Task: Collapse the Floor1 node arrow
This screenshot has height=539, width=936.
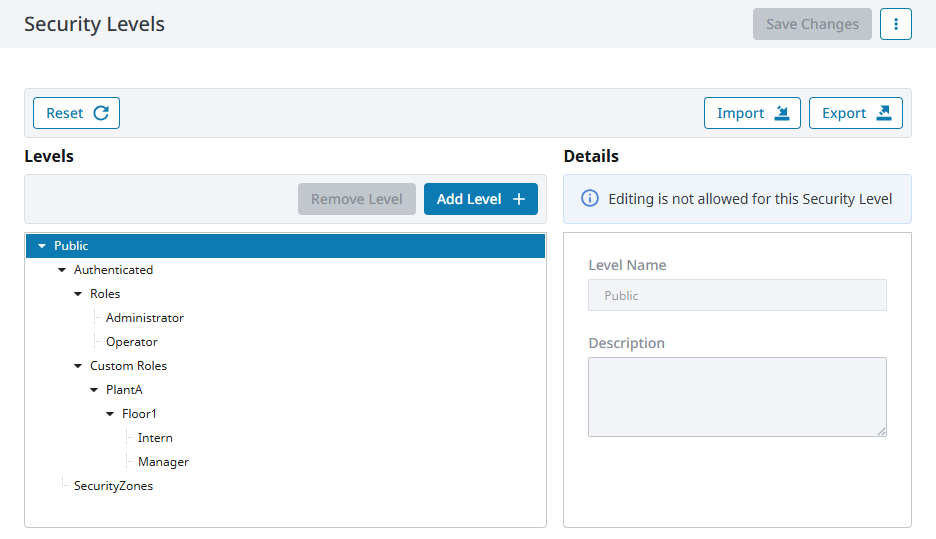Action: tap(110, 414)
